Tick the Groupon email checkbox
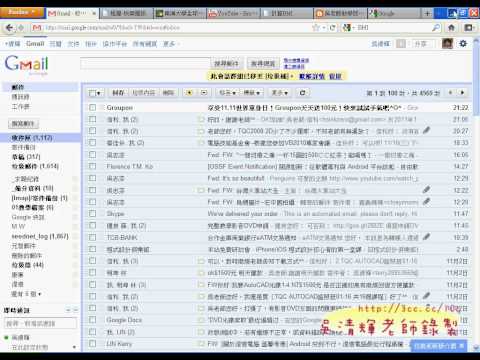This screenshot has height=360, width=480. (92, 107)
